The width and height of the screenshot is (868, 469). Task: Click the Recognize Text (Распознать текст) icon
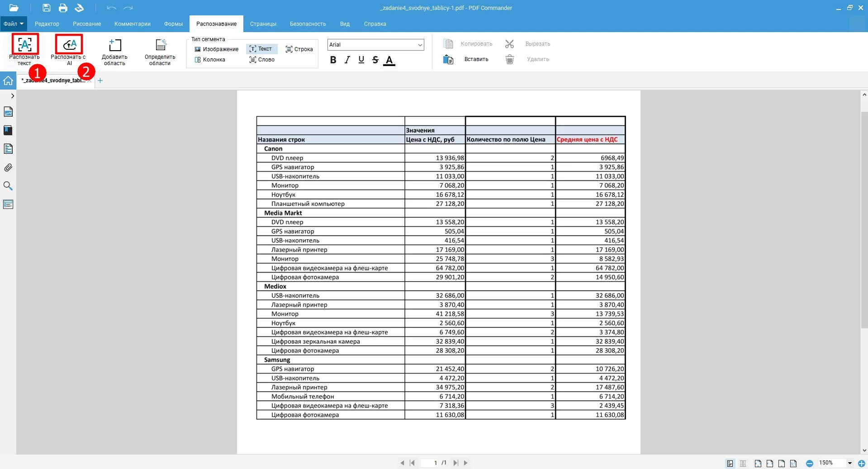(25, 44)
